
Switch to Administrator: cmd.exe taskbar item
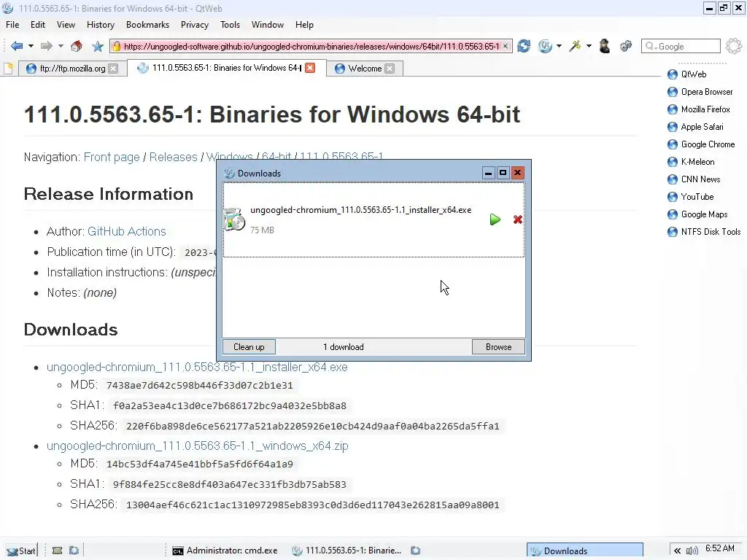coord(225,551)
